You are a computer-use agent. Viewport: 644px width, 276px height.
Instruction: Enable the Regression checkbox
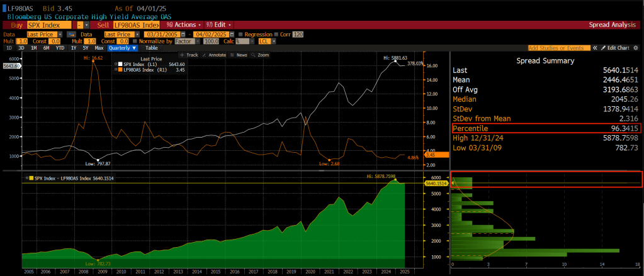tap(240, 34)
